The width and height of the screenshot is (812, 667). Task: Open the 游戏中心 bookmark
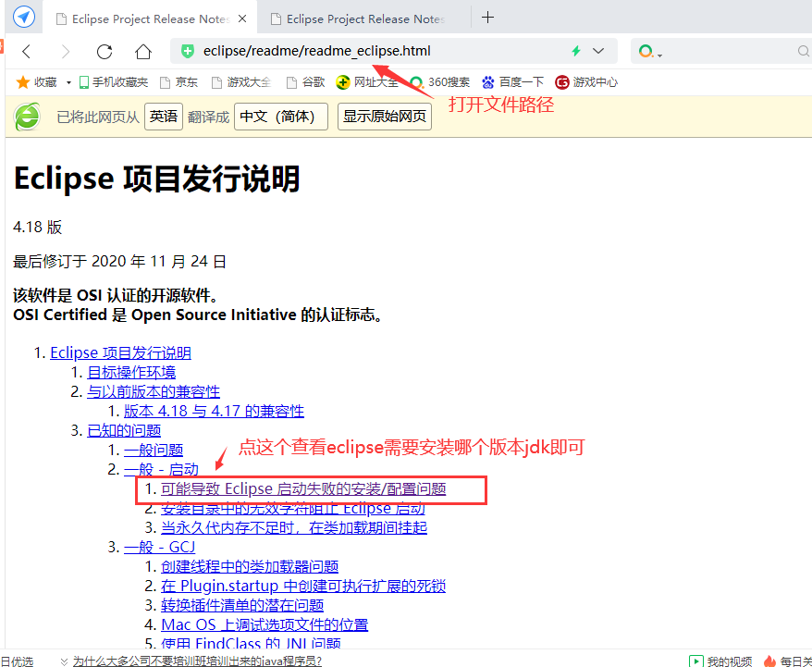(585, 81)
